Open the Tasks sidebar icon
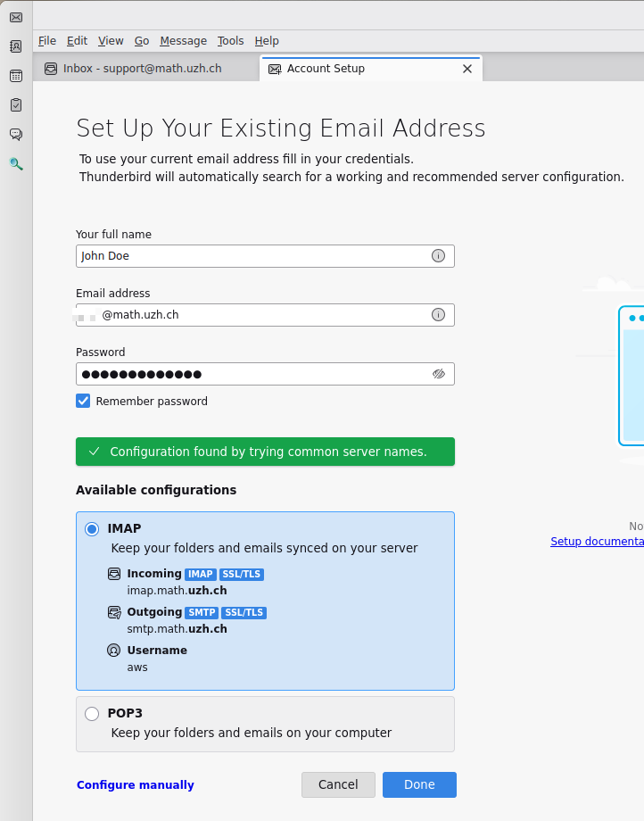 [x=16, y=104]
